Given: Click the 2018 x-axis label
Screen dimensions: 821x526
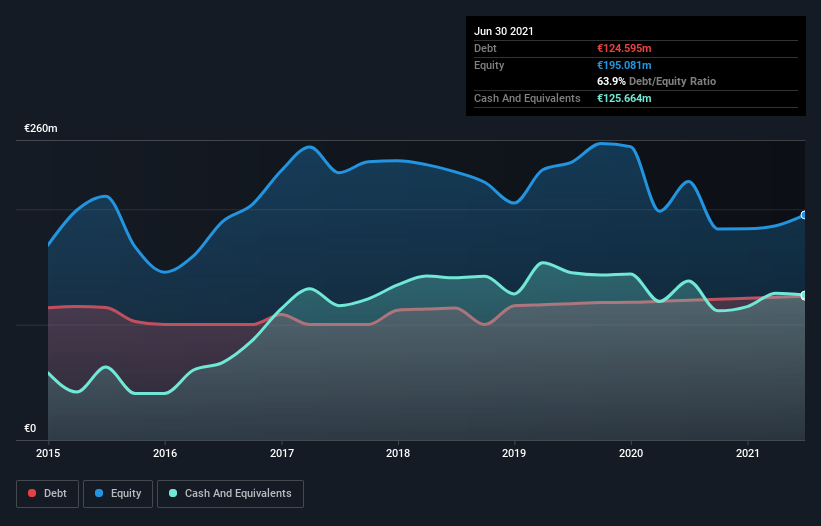Looking at the screenshot, I should [x=398, y=453].
